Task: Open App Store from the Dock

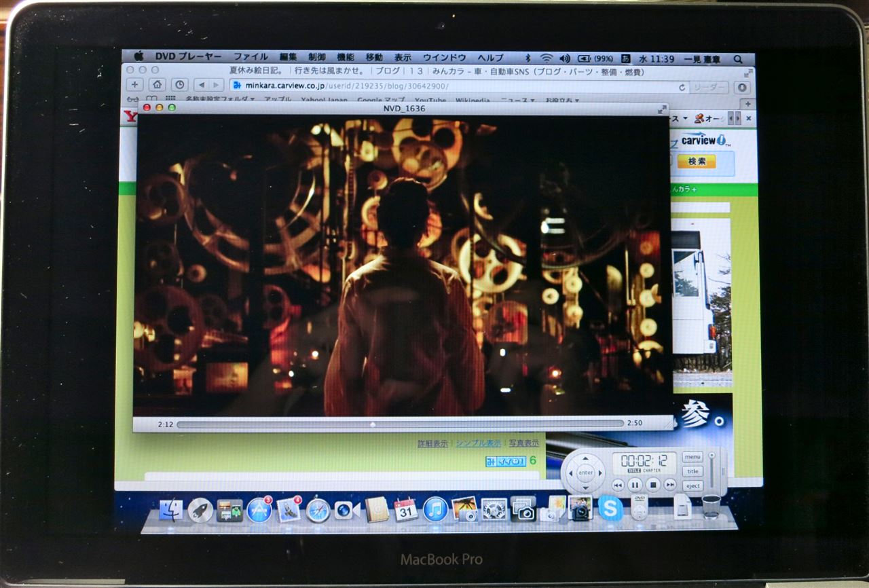Action: point(259,510)
